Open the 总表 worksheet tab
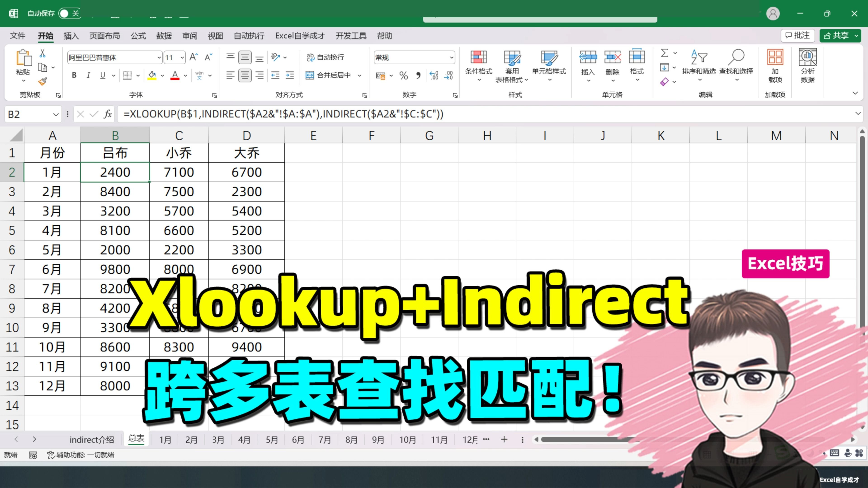Image resolution: width=868 pixels, height=488 pixels. 136,439
